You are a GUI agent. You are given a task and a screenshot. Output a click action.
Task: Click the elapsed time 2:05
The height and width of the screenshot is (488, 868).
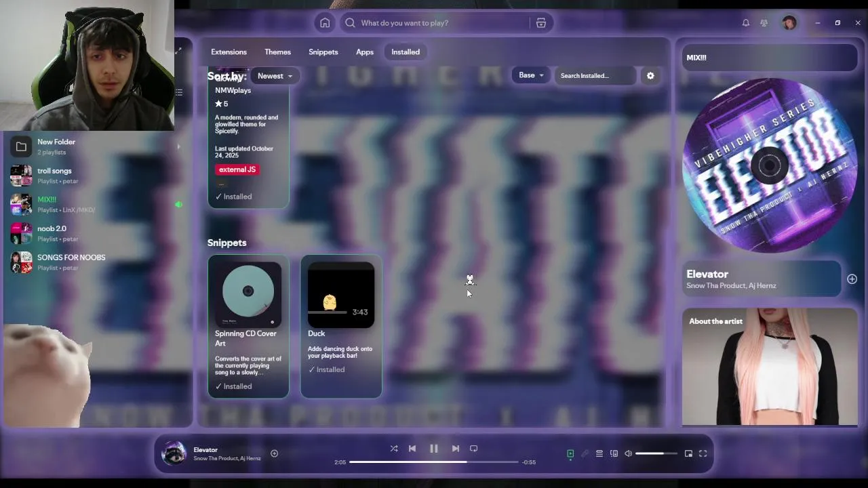pos(340,462)
